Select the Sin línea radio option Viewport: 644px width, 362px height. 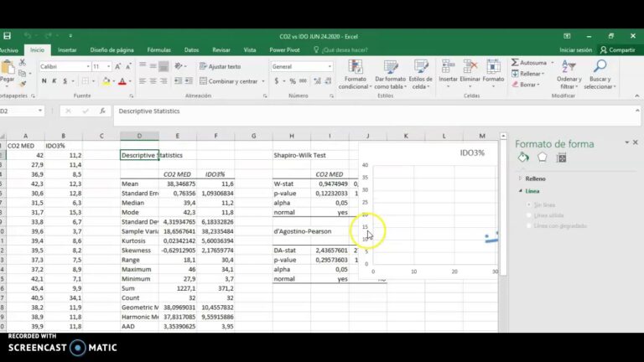pyautogui.click(x=529, y=204)
